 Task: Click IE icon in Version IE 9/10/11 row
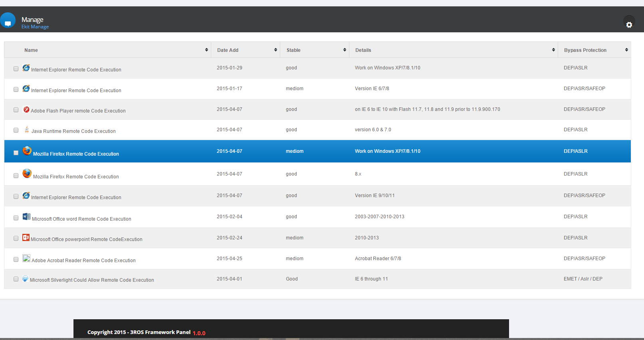point(26,196)
